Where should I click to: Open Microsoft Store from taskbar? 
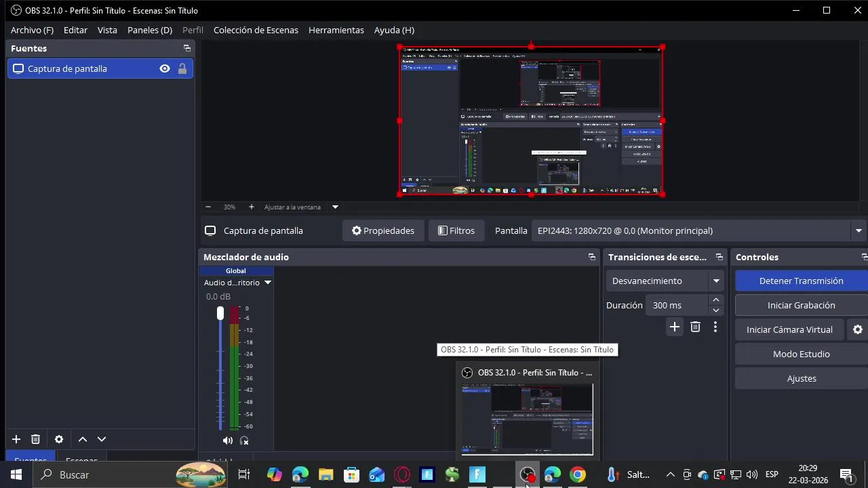coord(351,474)
